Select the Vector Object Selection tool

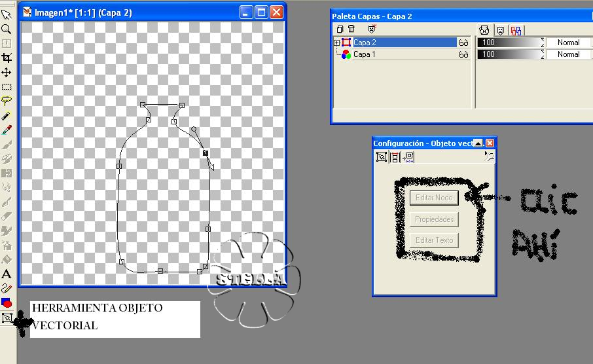click(7, 318)
